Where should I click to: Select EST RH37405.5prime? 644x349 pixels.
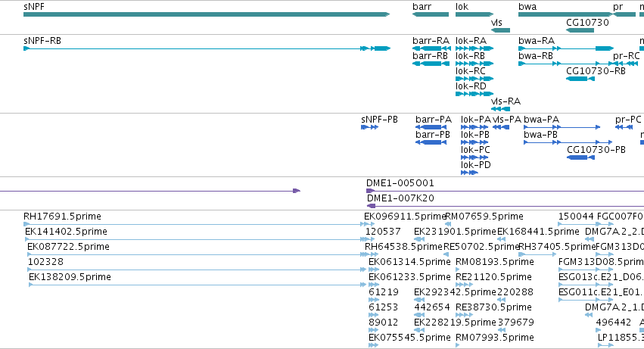point(557,247)
